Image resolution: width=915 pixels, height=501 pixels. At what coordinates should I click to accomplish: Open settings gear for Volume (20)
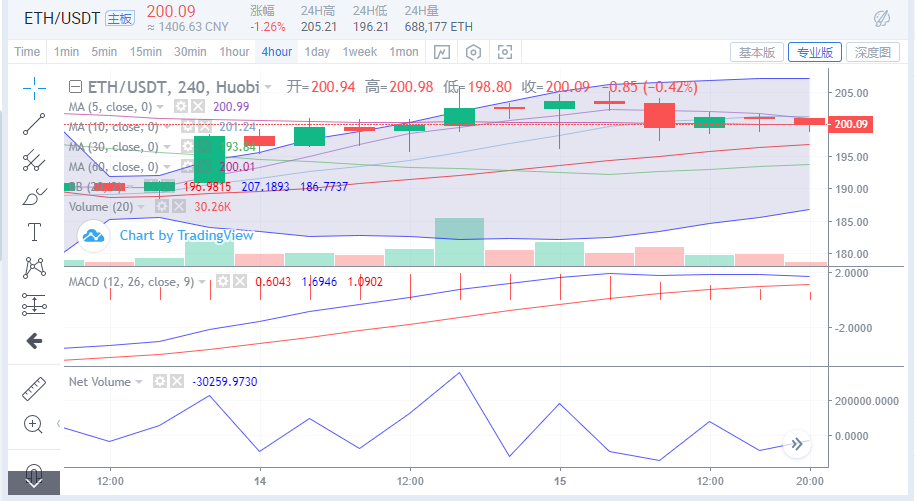[162, 206]
